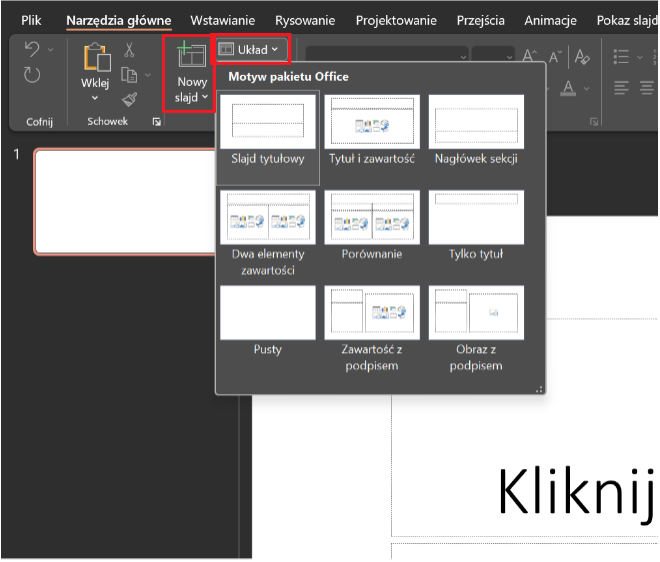Select the Format Painter brush icon

130,99
